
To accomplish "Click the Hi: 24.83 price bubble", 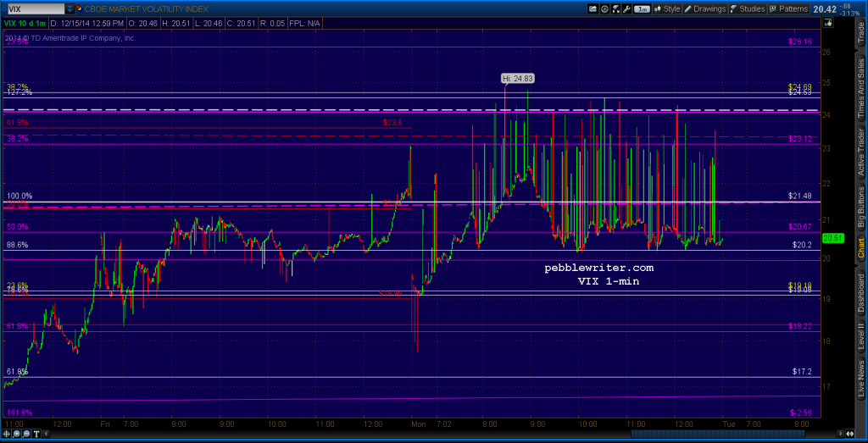I will pyautogui.click(x=517, y=78).
